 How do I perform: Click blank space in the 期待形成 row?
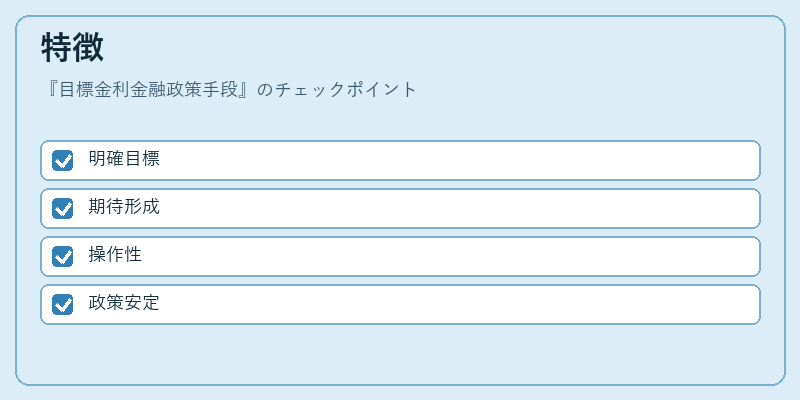tap(459, 208)
